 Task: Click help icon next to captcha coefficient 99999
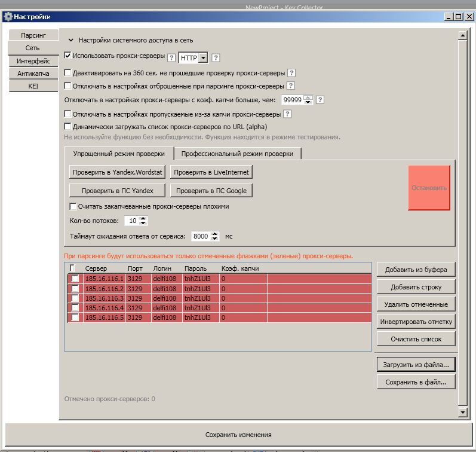pos(320,100)
